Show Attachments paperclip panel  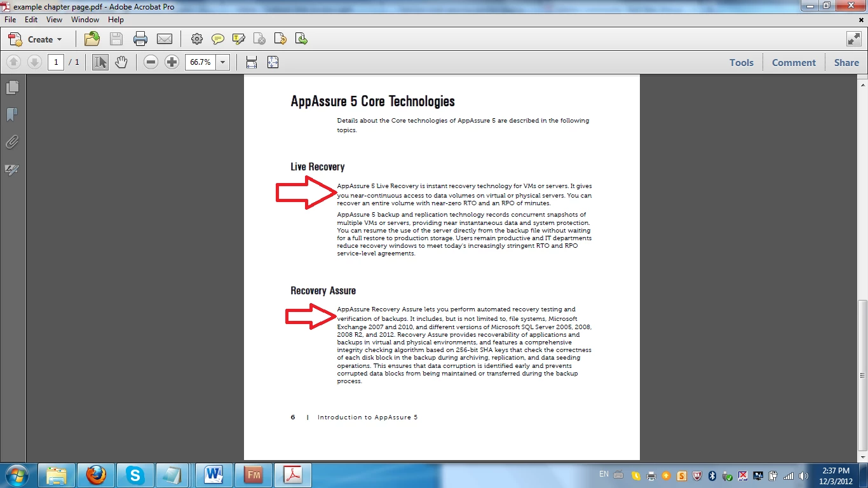tap(12, 142)
